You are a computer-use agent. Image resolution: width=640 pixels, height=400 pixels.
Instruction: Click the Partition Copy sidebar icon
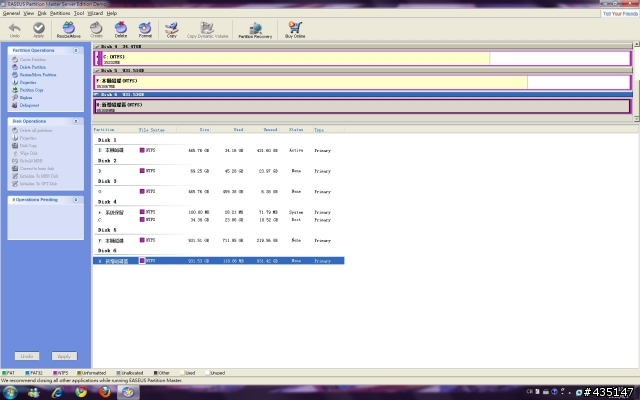(x=15, y=90)
